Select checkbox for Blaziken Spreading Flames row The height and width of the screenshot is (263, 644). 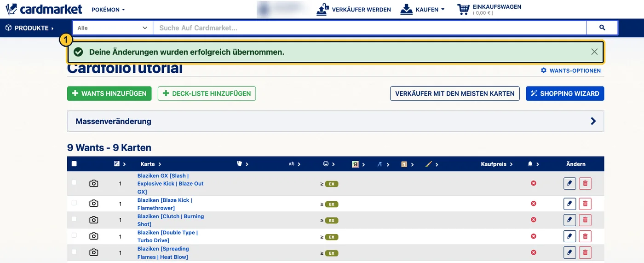pyautogui.click(x=74, y=252)
